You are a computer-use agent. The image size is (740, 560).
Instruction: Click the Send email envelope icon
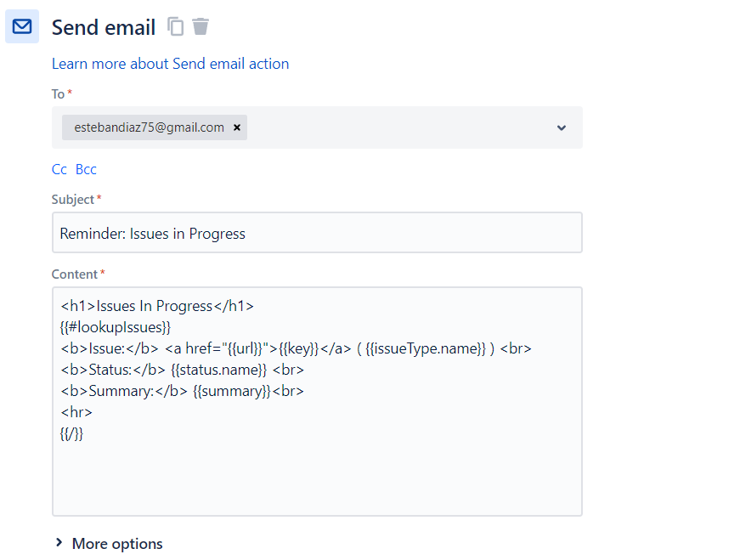[x=22, y=26]
